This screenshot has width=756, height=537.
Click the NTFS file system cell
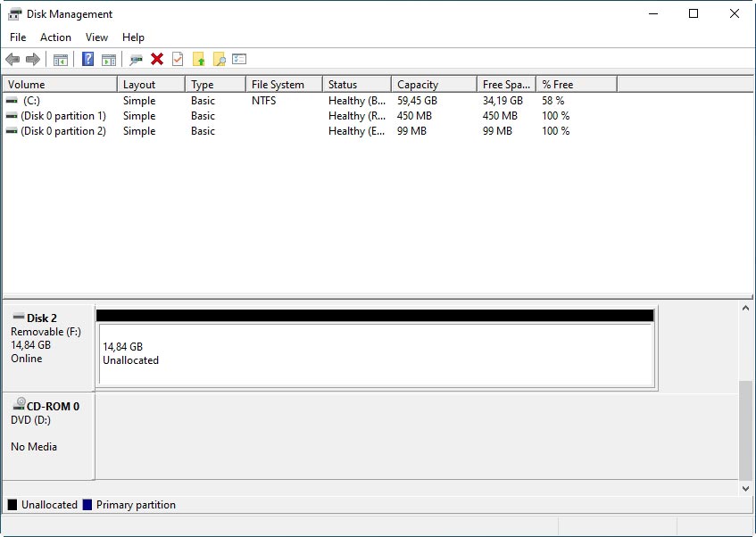pyautogui.click(x=263, y=101)
